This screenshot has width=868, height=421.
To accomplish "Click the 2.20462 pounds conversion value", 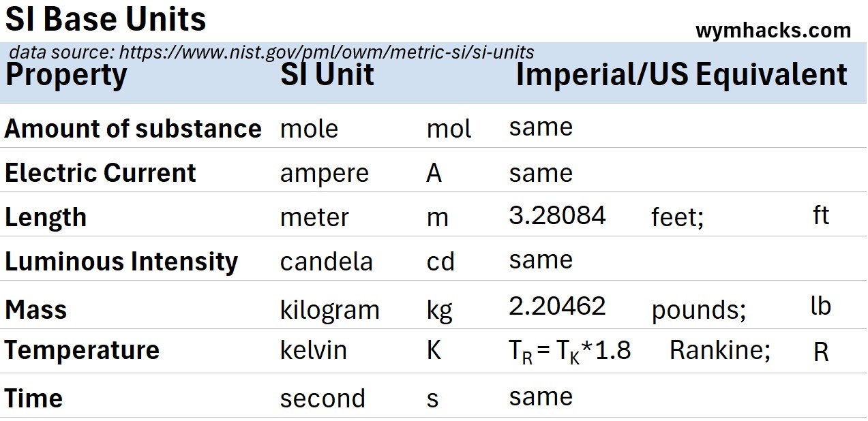I will (x=557, y=307).
